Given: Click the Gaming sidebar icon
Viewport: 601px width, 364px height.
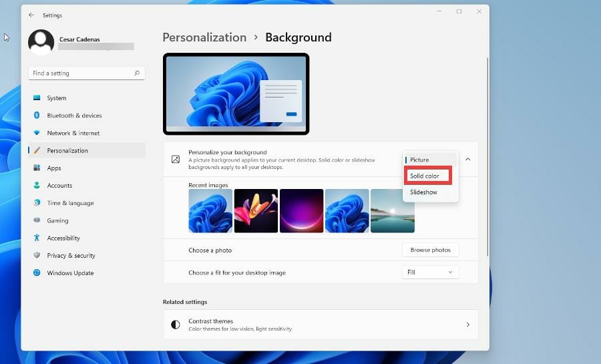Looking at the screenshot, I should pyautogui.click(x=37, y=220).
